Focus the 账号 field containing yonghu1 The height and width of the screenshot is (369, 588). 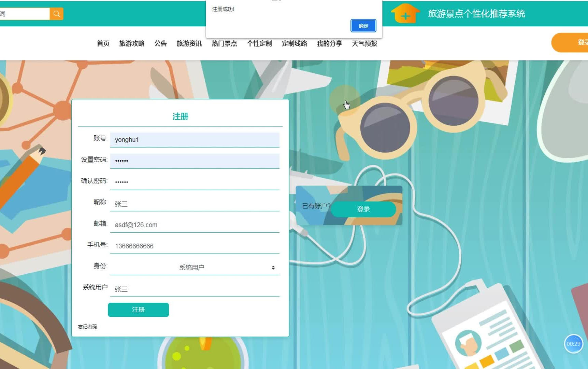pos(195,140)
